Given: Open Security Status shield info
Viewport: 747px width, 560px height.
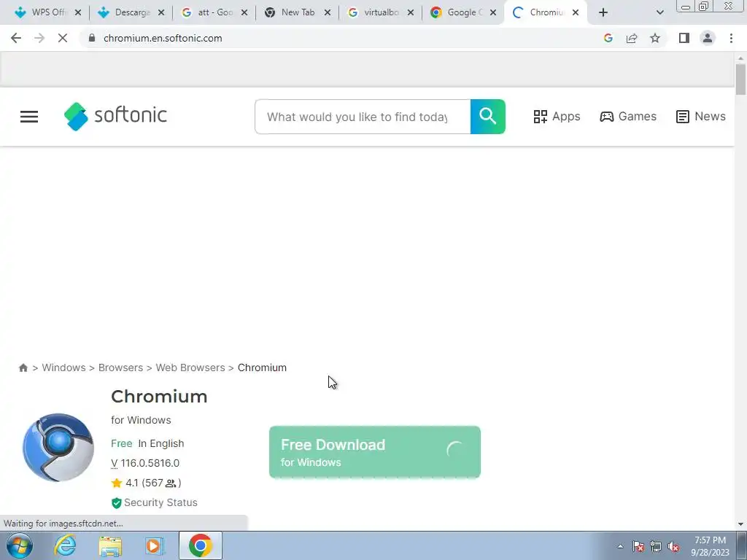Looking at the screenshot, I should 155,502.
